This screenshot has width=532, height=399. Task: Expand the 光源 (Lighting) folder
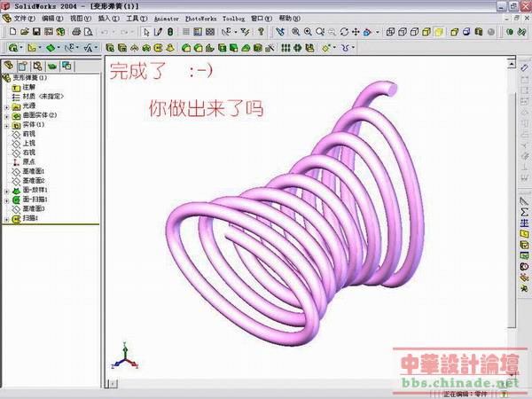pos(6,106)
